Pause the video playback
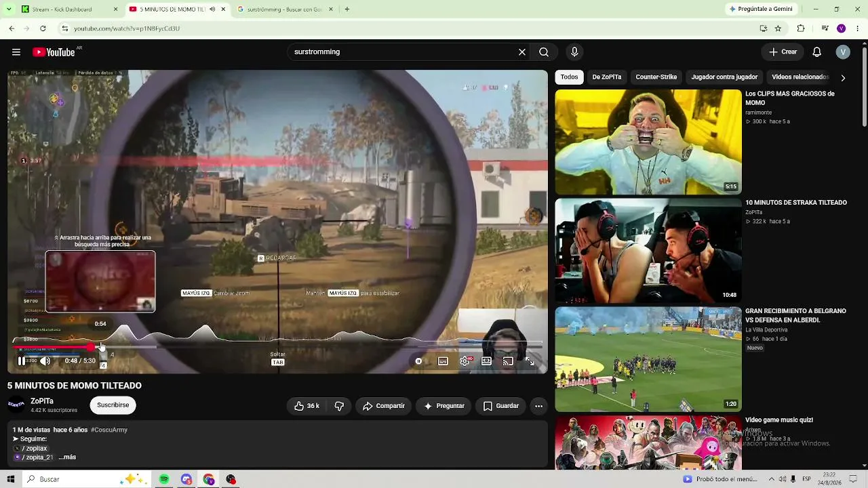The height and width of the screenshot is (488, 868). coord(22,361)
